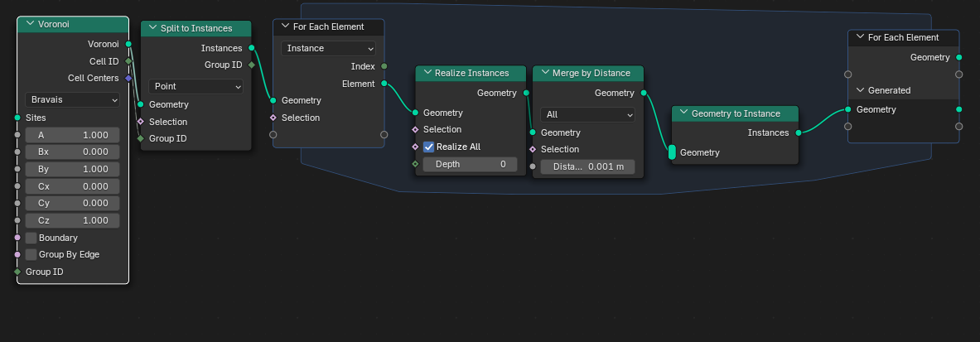Click the A value field
Image resolution: width=980 pixels, height=342 pixels.
73,135
